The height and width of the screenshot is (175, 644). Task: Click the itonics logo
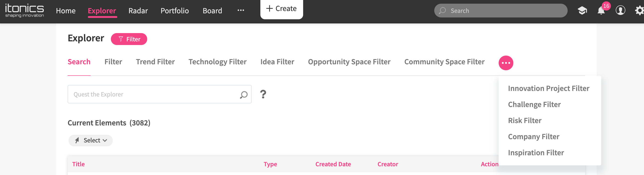click(x=25, y=11)
